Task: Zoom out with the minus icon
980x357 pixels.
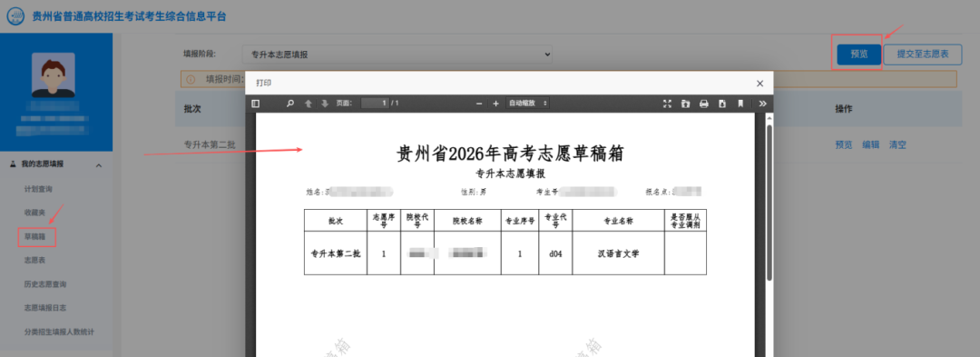Action: pyautogui.click(x=479, y=104)
